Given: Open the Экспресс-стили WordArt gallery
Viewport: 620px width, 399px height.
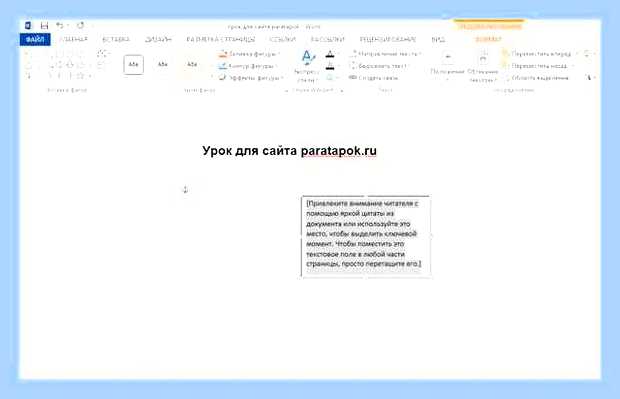Looking at the screenshot, I should pos(306,66).
